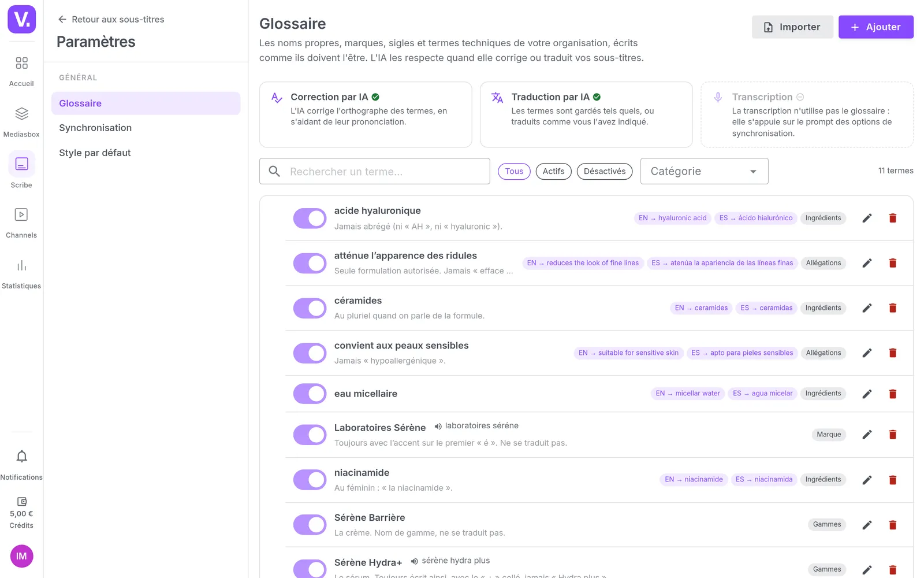
Task: Expand the Catégorie dropdown
Action: [x=704, y=171]
